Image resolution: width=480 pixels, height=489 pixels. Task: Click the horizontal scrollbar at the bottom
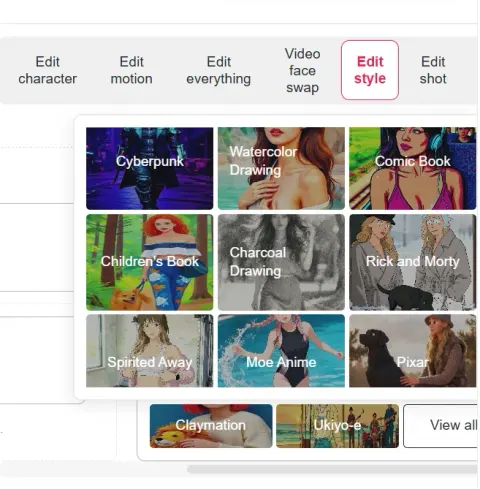[x=332, y=469]
